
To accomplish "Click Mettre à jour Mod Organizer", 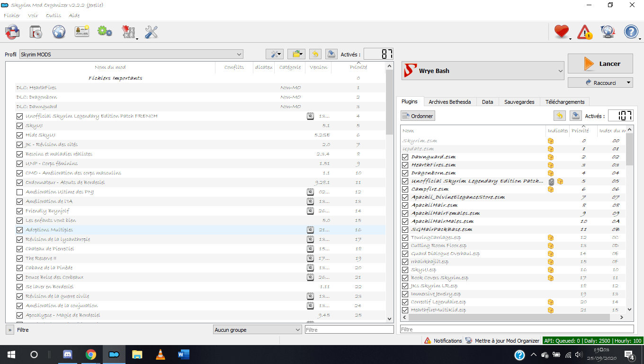I will click(x=502, y=341).
